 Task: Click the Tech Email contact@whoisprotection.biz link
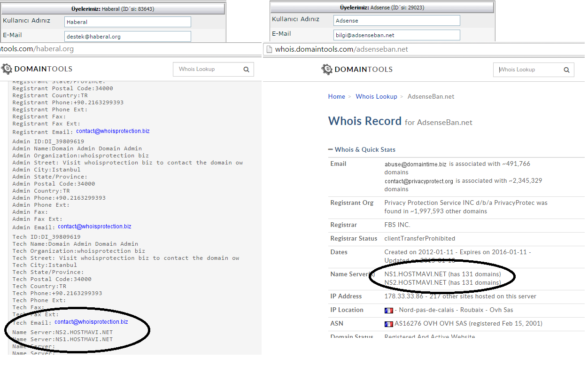coord(91,322)
